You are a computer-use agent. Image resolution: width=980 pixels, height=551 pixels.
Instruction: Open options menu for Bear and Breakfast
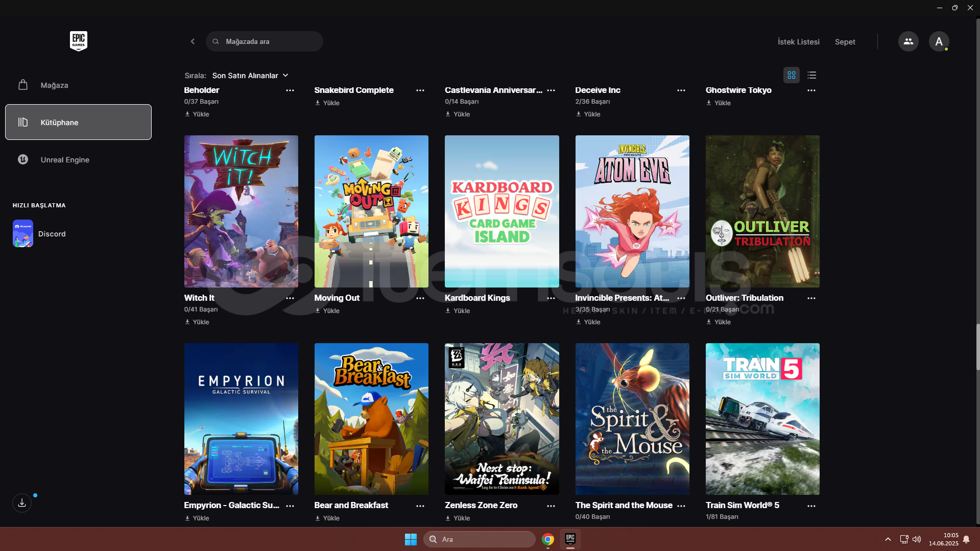pyautogui.click(x=420, y=506)
